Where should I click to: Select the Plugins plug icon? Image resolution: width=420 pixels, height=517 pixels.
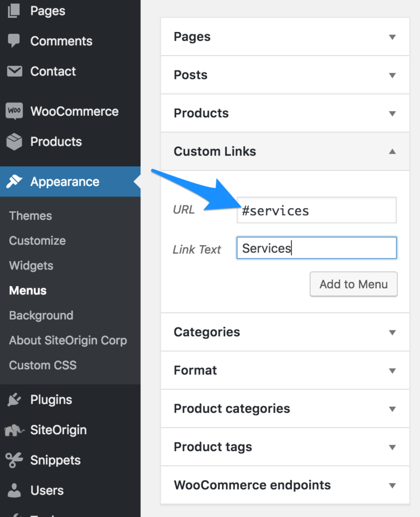[x=14, y=399]
